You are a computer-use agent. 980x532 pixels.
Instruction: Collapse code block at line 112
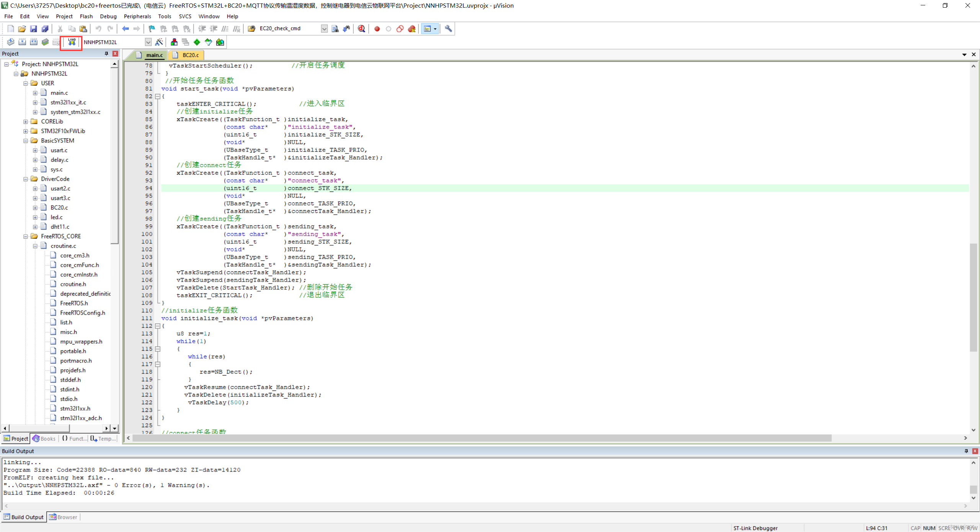(157, 326)
